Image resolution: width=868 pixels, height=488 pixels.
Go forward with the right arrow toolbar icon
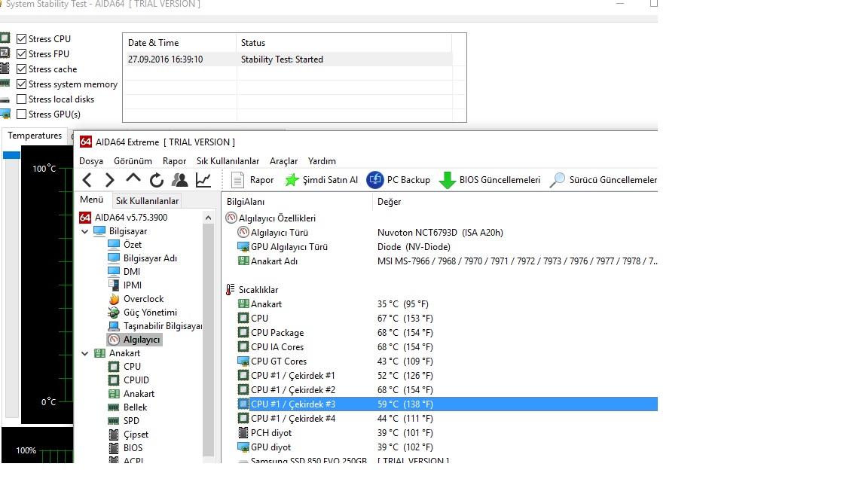point(109,180)
